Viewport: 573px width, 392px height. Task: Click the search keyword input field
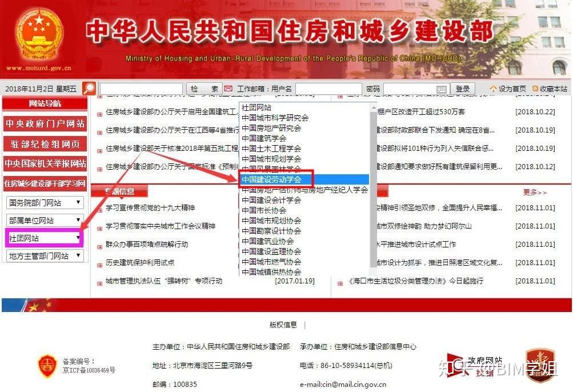point(141,89)
